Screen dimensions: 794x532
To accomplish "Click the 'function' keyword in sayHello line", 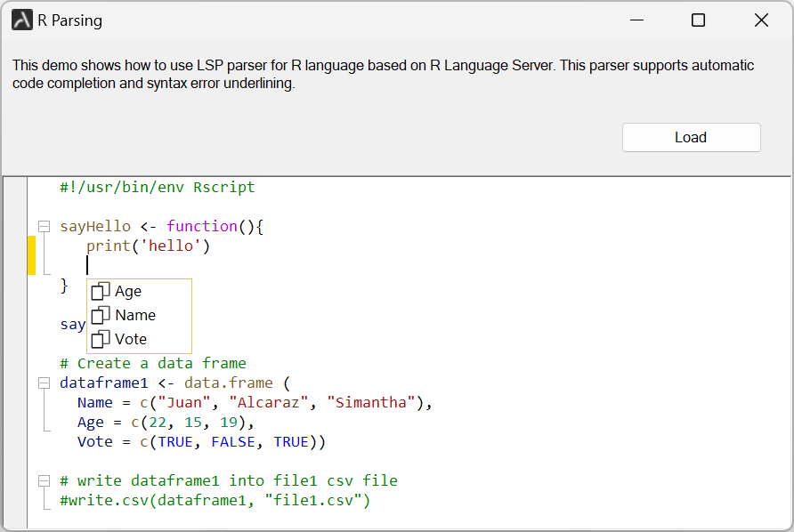I will click(202, 226).
